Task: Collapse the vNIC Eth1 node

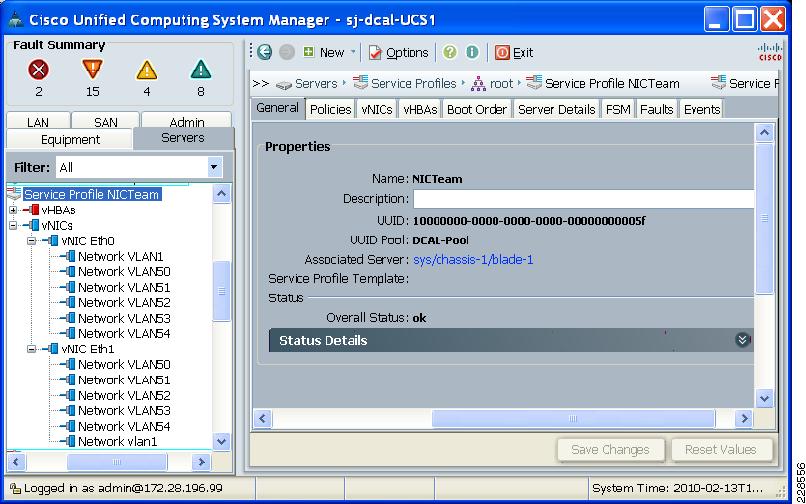Action: click(32, 349)
